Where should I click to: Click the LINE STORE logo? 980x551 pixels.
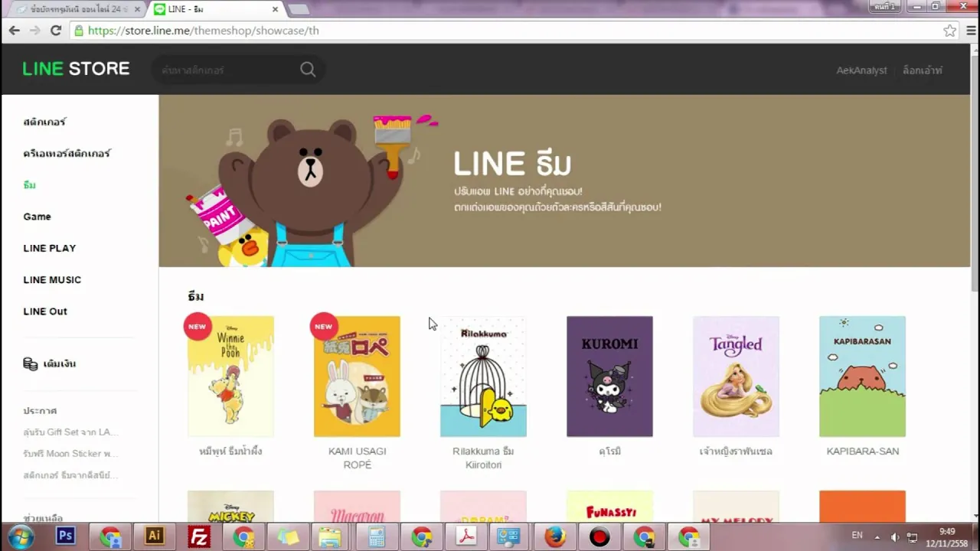[x=76, y=69]
